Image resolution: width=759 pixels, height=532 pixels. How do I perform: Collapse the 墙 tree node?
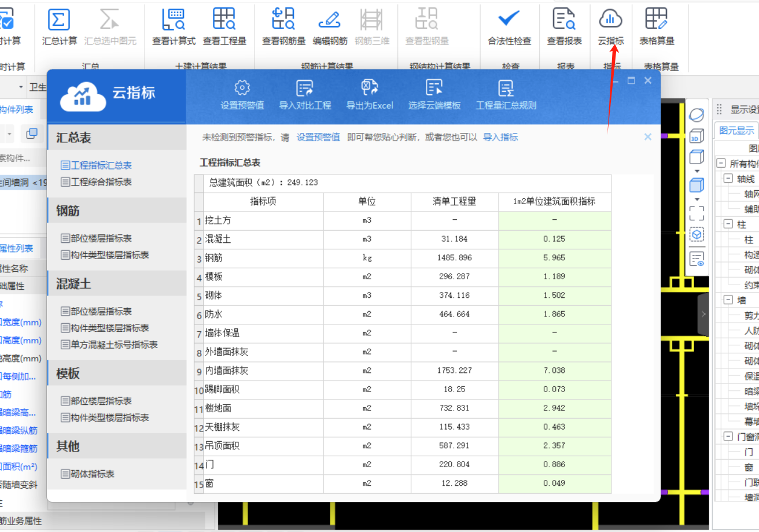(x=728, y=300)
